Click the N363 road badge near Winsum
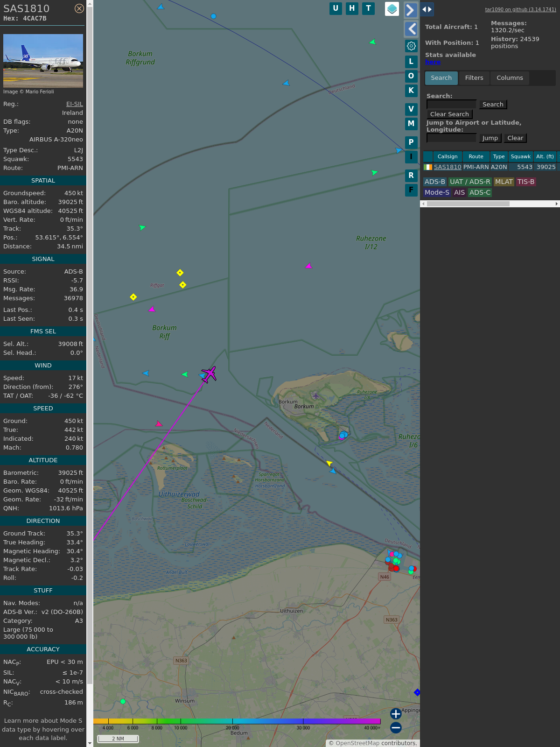The image size is (560, 747). click(x=181, y=661)
